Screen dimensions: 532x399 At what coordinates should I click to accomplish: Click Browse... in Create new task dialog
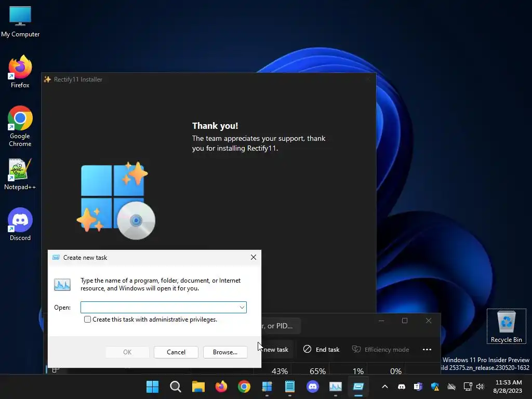(225, 352)
